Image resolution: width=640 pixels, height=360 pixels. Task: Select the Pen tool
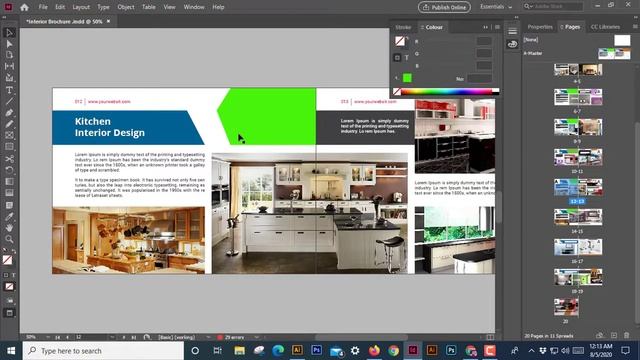(9, 112)
